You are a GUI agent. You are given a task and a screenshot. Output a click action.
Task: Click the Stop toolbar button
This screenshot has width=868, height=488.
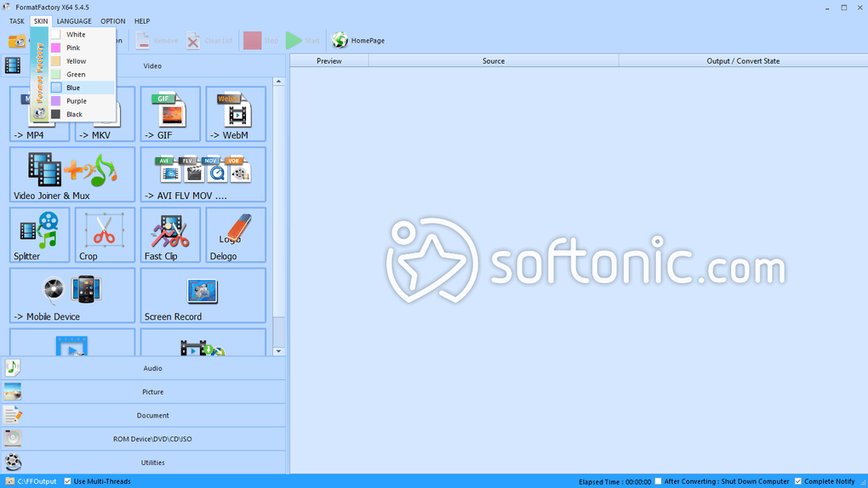pos(261,41)
